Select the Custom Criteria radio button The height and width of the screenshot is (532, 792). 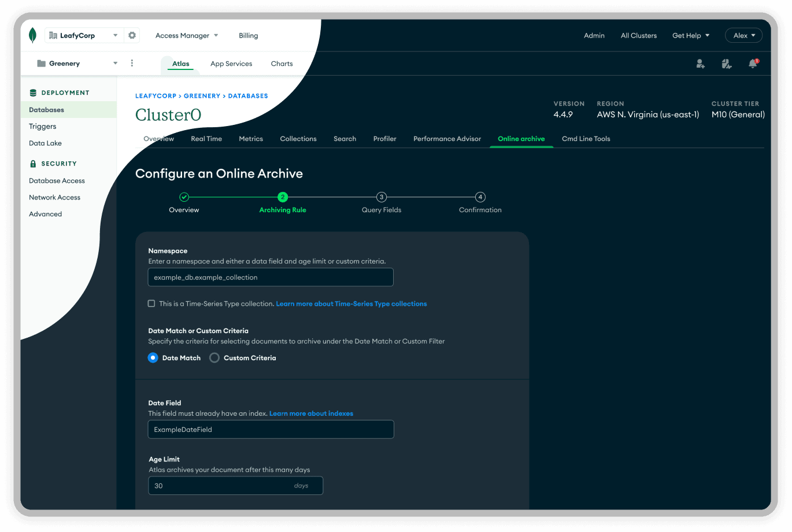pyautogui.click(x=214, y=357)
